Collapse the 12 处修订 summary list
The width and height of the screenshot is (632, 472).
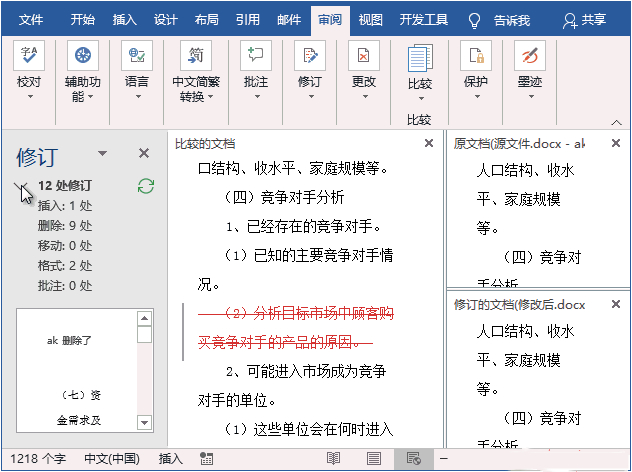(x=22, y=187)
